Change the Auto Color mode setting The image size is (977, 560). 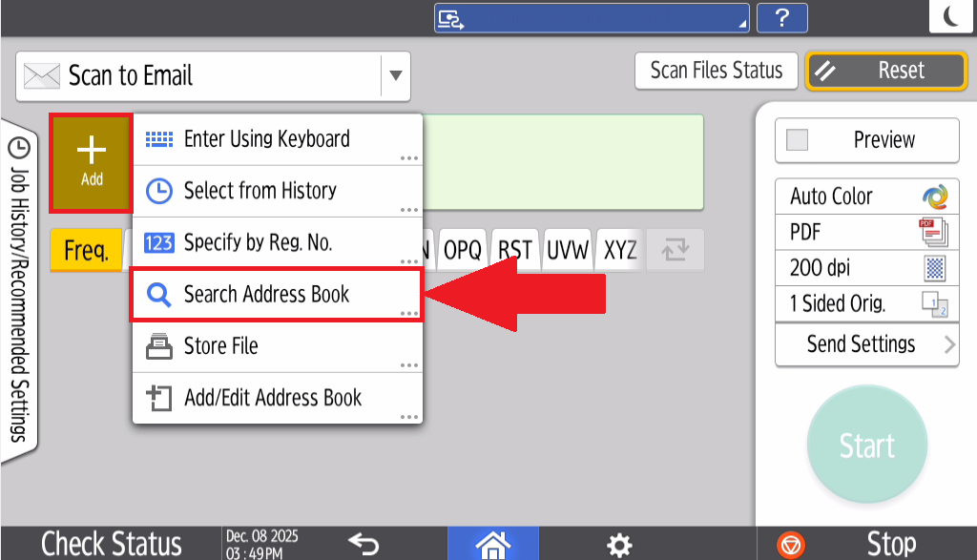tap(866, 197)
